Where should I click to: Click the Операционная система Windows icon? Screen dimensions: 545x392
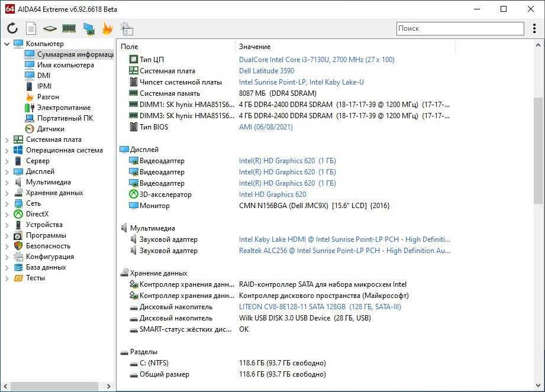[x=18, y=150]
